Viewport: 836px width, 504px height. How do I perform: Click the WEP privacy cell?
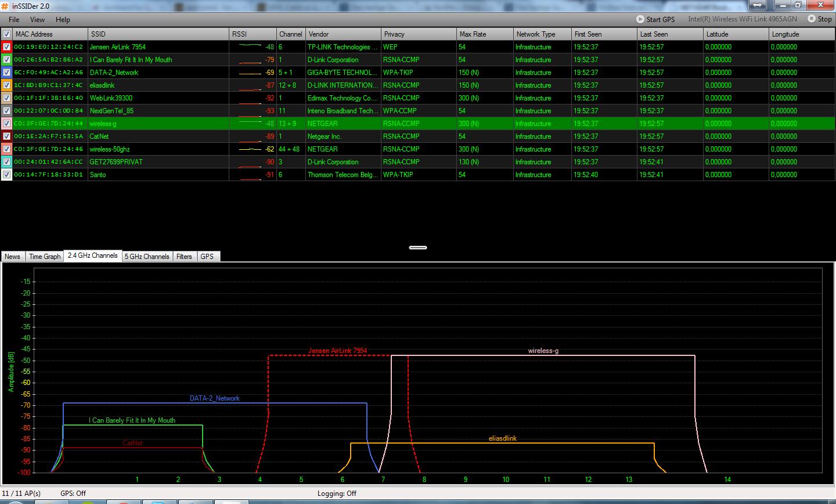419,47
